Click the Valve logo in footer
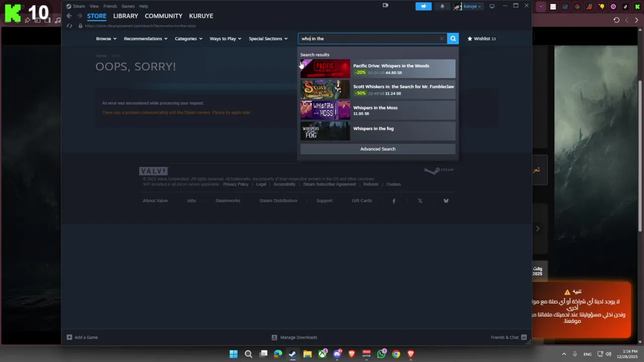Screen dimensions: 644x362 pyautogui.click(x=153, y=171)
